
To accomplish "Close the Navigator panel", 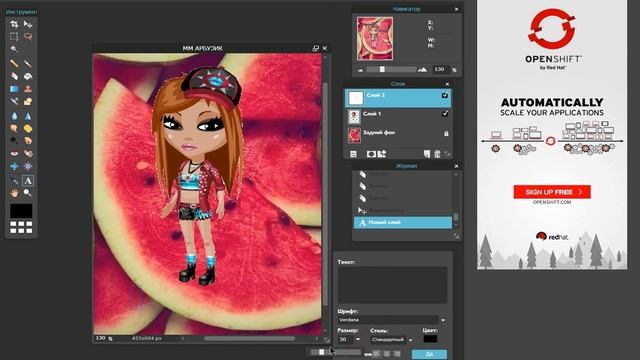I will pos(456,9).
